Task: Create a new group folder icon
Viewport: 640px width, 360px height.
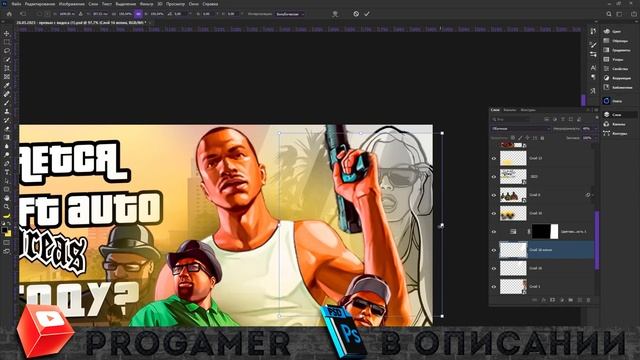Action: (x=570, y=300)
